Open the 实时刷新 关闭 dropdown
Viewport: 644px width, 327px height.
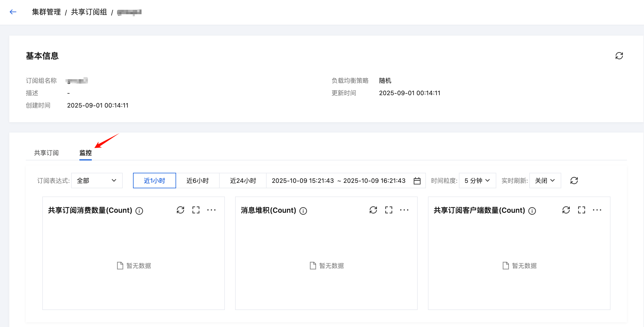pos(545,181)
